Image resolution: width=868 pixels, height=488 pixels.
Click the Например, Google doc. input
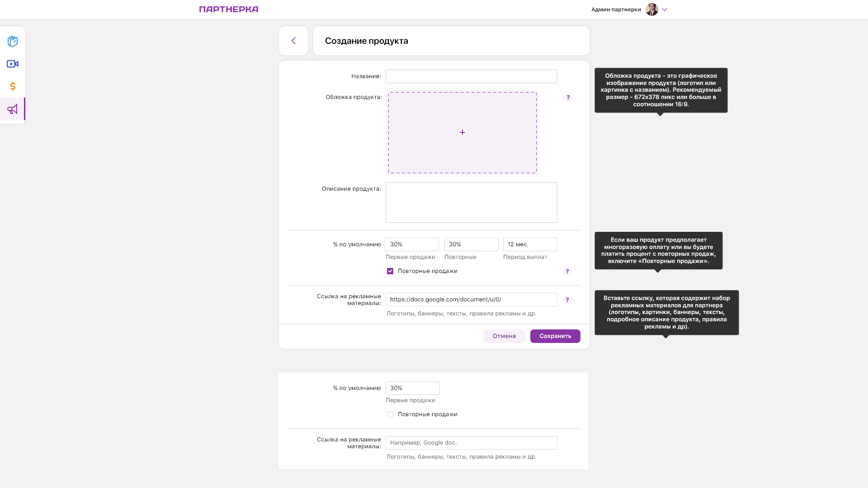click(471, 443)
